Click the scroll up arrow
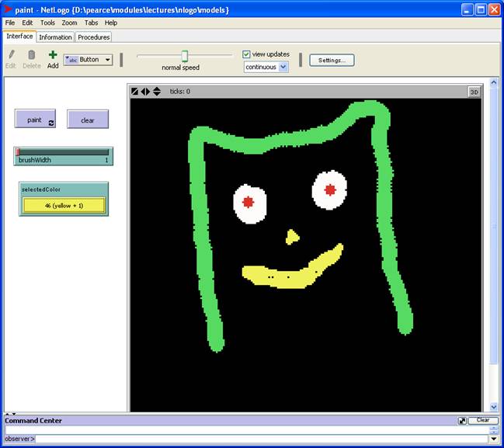Image resolution: width=504 pixels, height=448 pixels. pos(494,83)
